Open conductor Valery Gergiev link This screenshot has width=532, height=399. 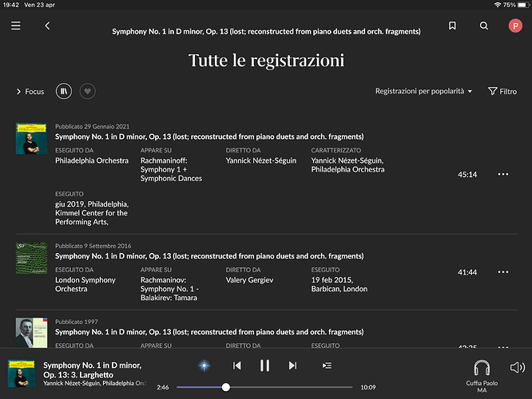coord(249,280)
